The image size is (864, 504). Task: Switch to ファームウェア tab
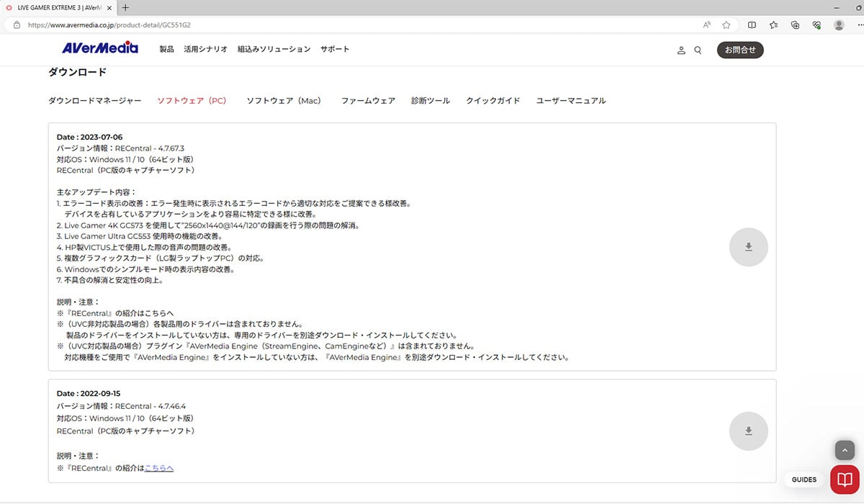coord(368,101)
